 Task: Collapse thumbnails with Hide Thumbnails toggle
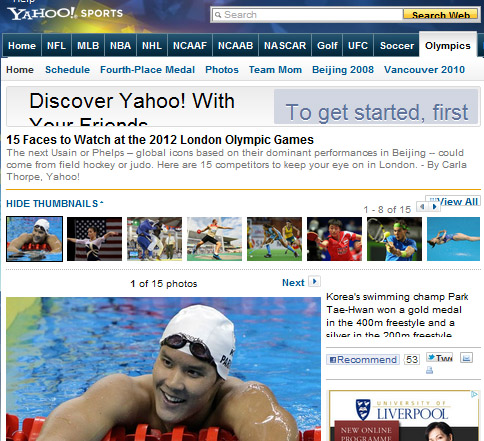point(55,203)
